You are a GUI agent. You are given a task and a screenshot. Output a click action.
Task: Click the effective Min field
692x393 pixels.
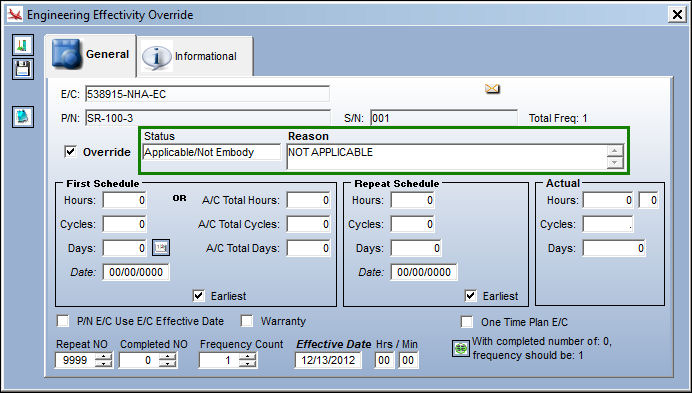click(x=408, y=360)
